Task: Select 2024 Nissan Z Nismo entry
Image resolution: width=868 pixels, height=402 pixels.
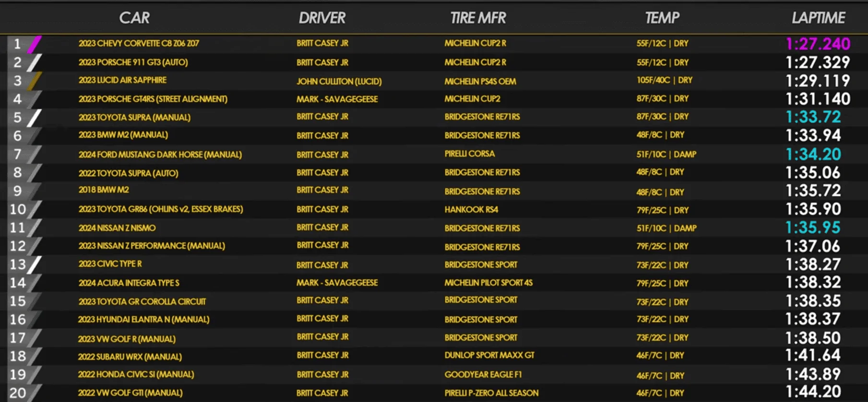Action: tap(117, 228)
